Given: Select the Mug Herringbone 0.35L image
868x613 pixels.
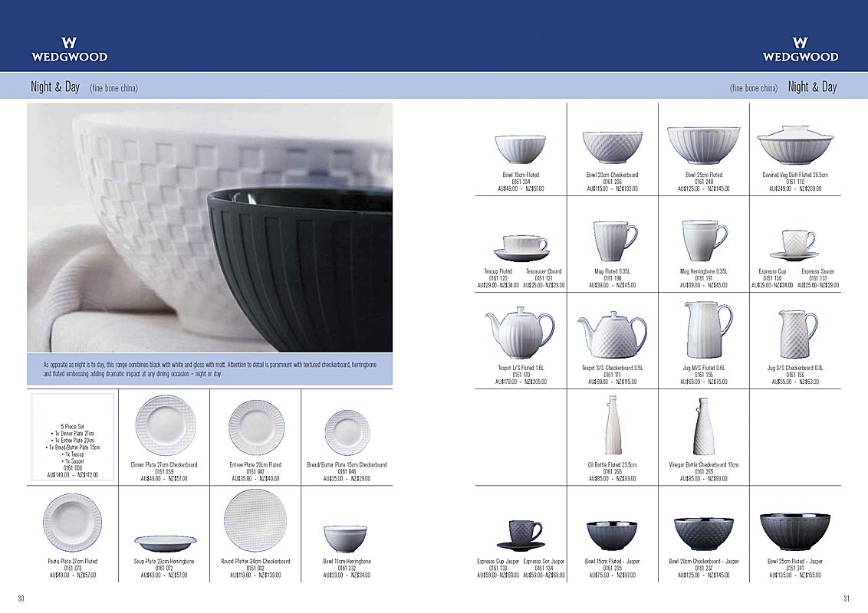Looking at the screenshot, I should [702, 240].
